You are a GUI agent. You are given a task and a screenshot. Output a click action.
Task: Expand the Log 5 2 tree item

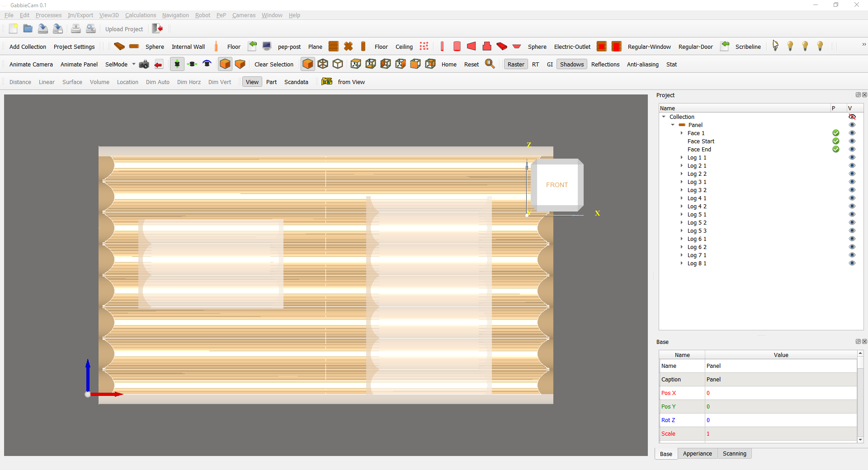(x=682, y=223)
